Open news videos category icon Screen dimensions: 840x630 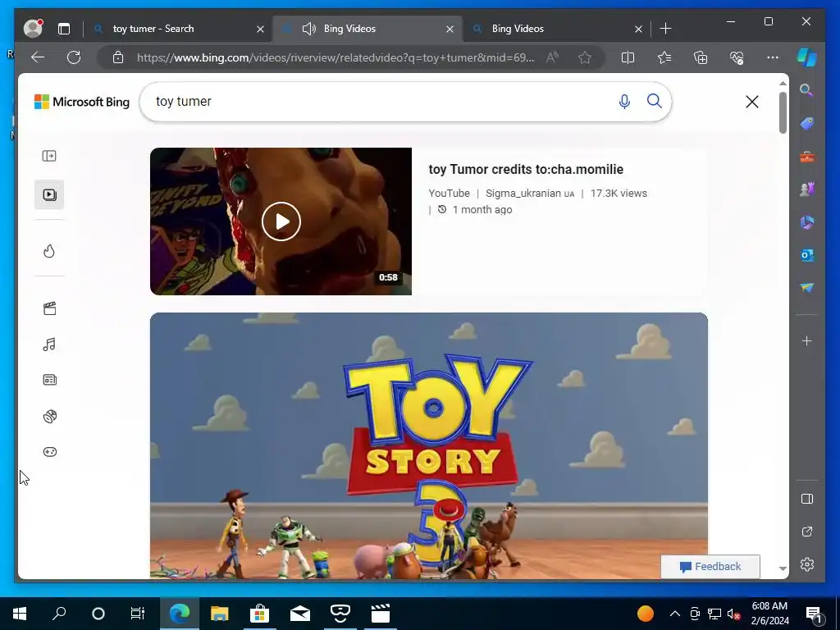50,380
